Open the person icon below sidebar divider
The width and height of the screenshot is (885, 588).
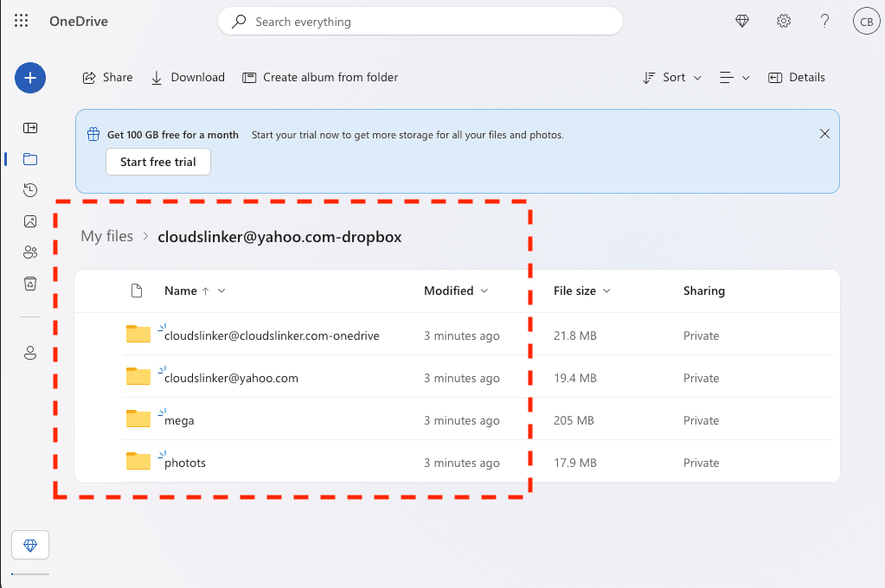point(30,353)
